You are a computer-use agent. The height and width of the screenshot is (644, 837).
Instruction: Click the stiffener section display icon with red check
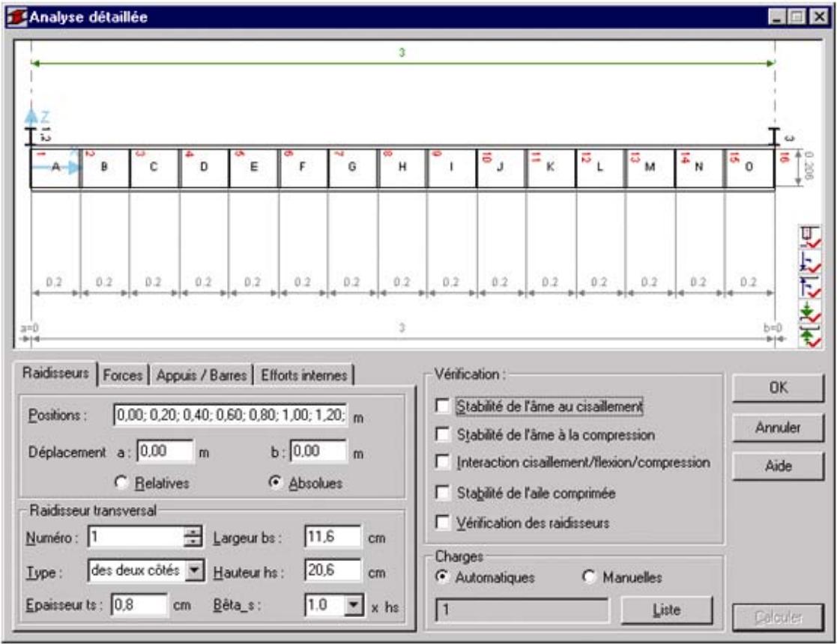click(810, 237)
